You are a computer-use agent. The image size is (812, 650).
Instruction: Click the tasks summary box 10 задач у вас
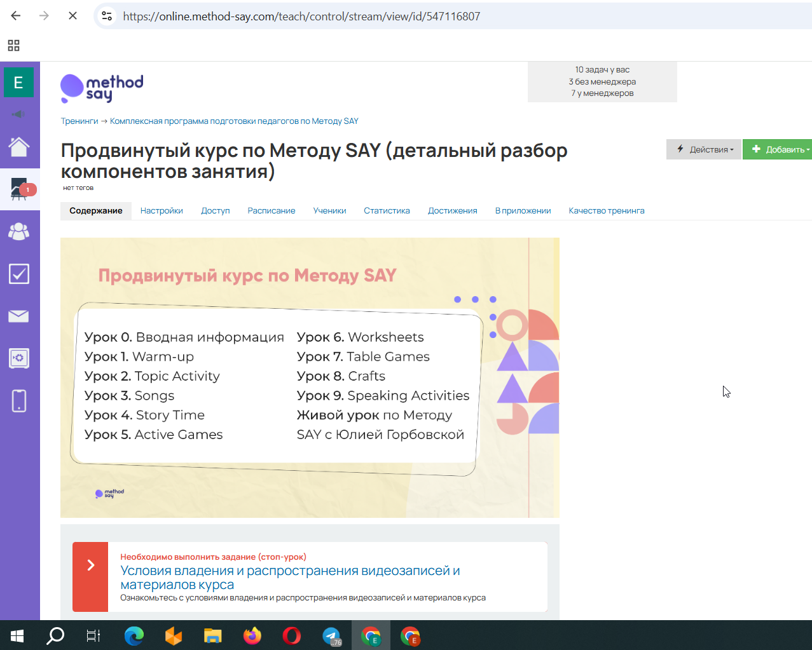point(602,81)
